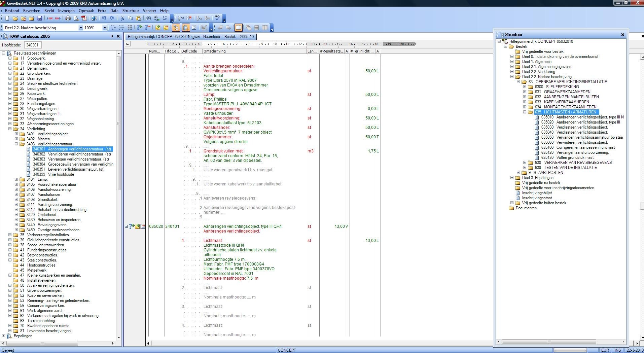Screen dimensions: 644x353
Task: Click the first red RAW import icon
Action: pos(50,19)
